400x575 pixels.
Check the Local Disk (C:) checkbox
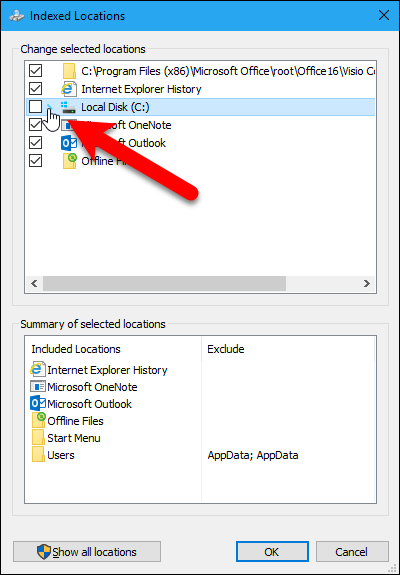click(x=36, y=107)
